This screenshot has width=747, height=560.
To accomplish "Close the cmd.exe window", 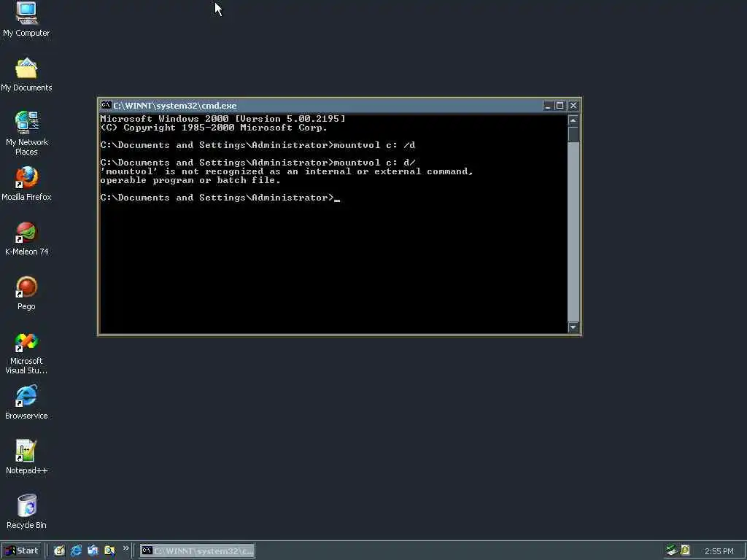I will tap(573, 106).
